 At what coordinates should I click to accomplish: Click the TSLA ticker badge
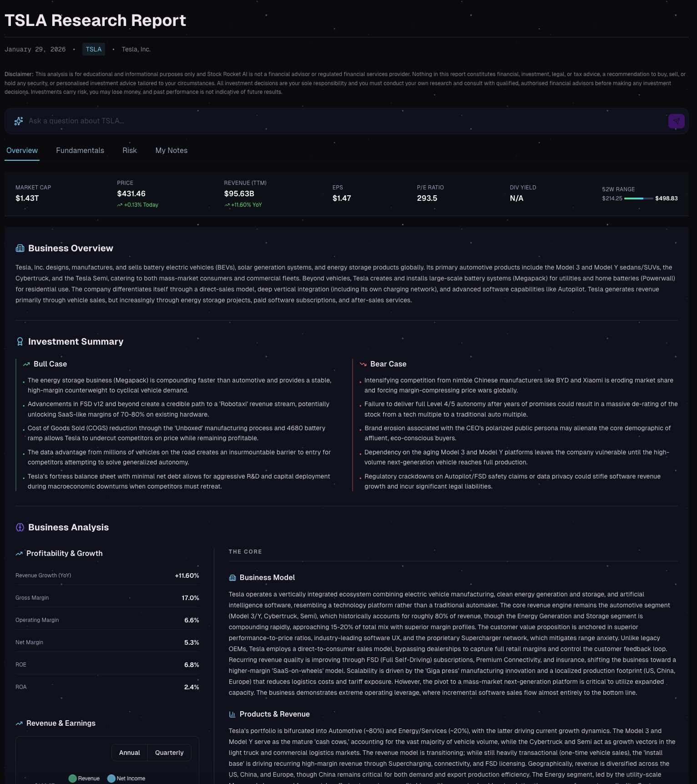[x=94, y=49]
